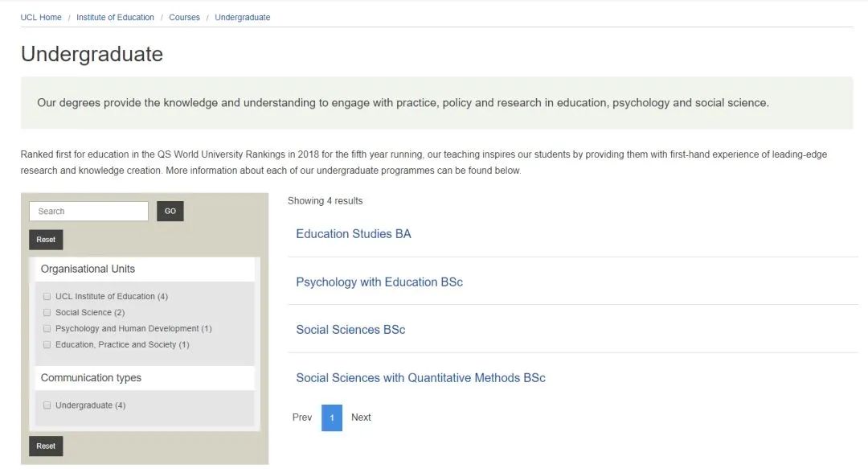Open the Education Studies BA course
The image size is (868, 473).
(353, 234)
